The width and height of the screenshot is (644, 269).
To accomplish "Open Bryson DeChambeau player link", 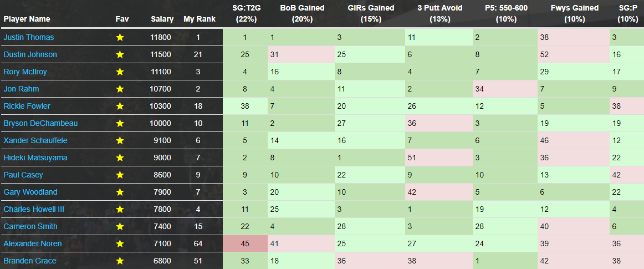I will pos(40,123).
